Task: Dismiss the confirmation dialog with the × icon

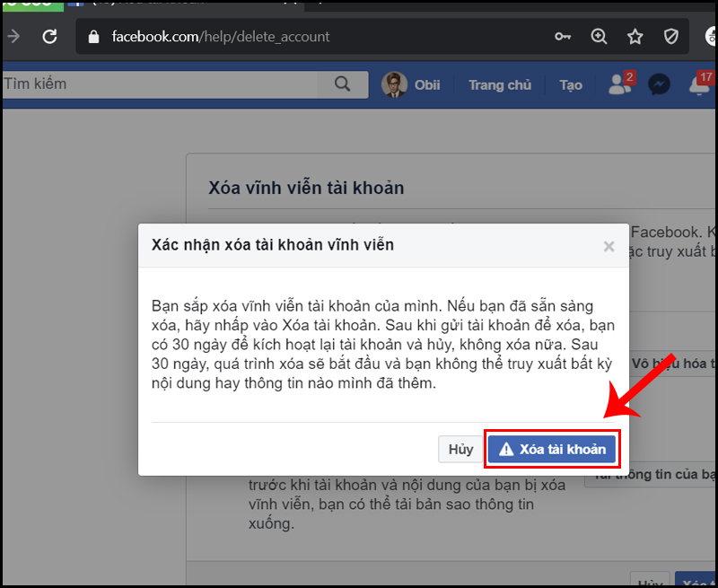Action: (x=609, y=246)
